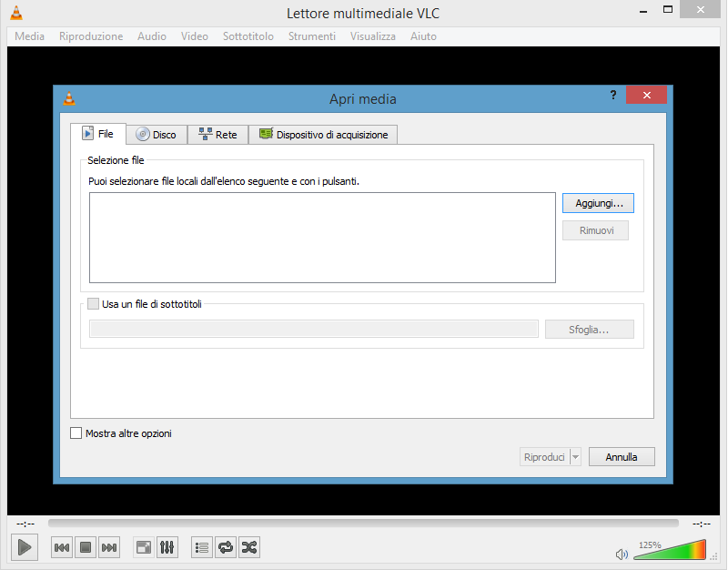Jump to the previous media track
This screenshot has width=728, height=570.
[62, 547]
